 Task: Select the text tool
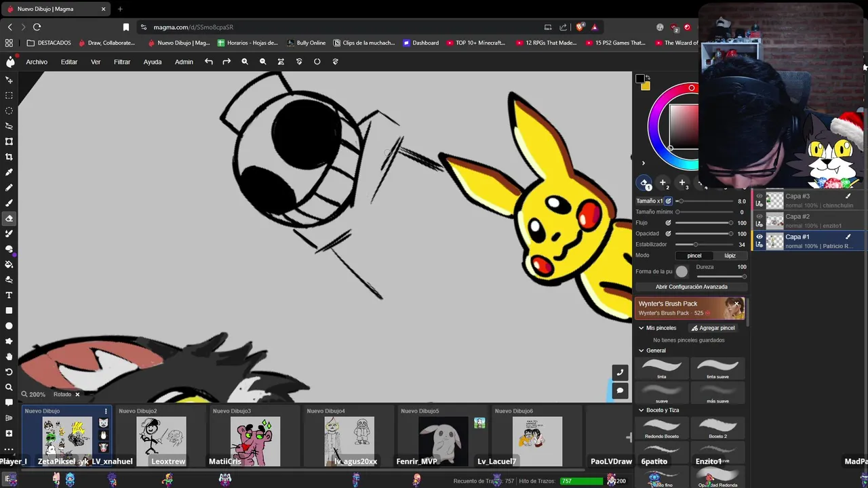tap(9, 295)
